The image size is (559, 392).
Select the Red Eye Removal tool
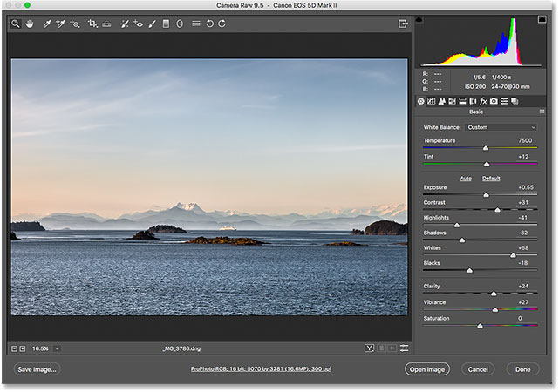[139, 24]
